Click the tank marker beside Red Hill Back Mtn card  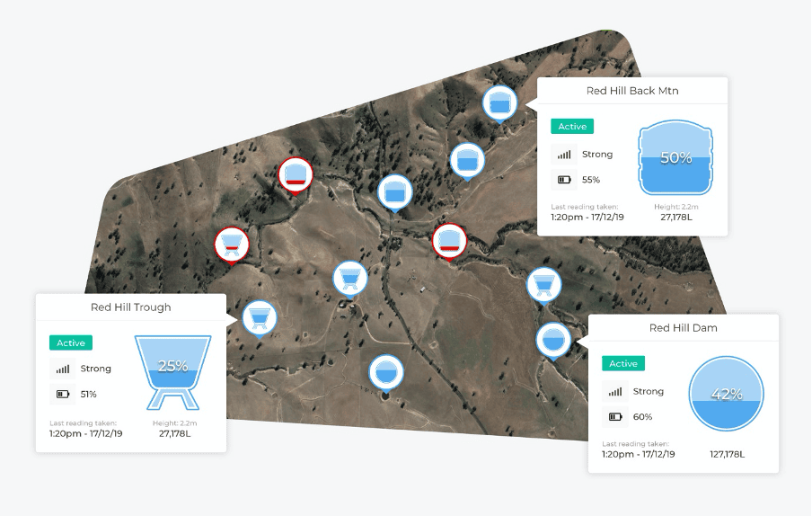[x=499, y=103]
